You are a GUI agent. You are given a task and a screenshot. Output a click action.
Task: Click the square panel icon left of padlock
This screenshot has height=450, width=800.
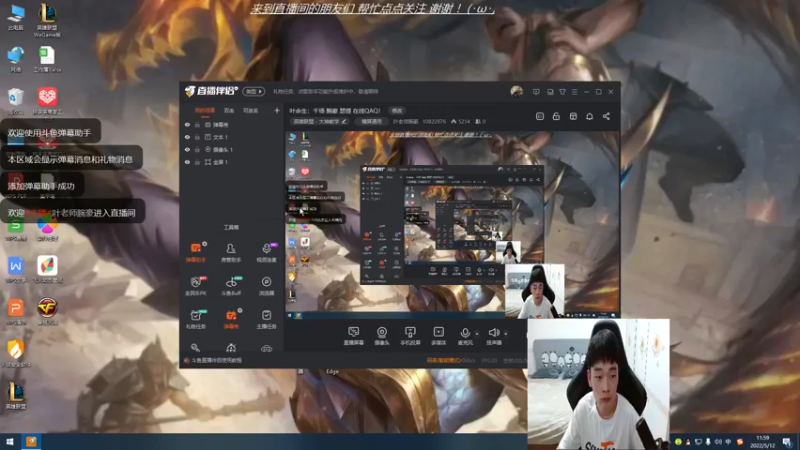pyautogui.click(x=540, y=116)
